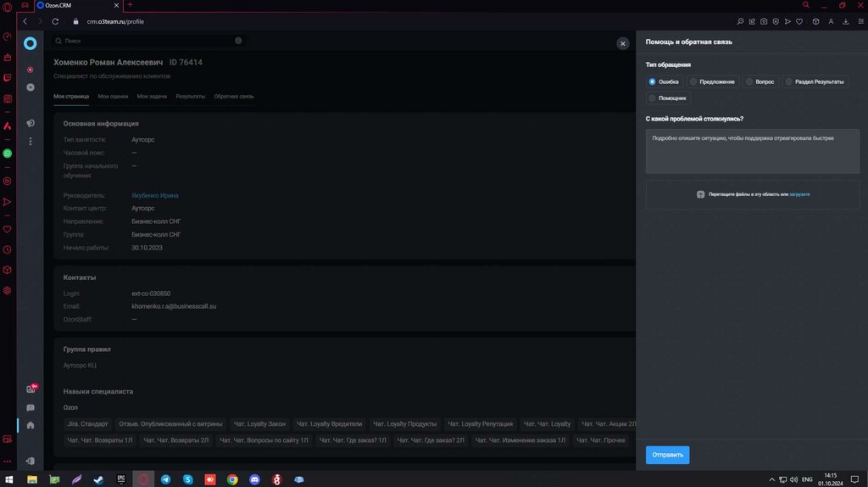Click the Чат. Чат. Где заказ? 1Л tag
This screenshot has width=868, height=487.
[353, 440]
